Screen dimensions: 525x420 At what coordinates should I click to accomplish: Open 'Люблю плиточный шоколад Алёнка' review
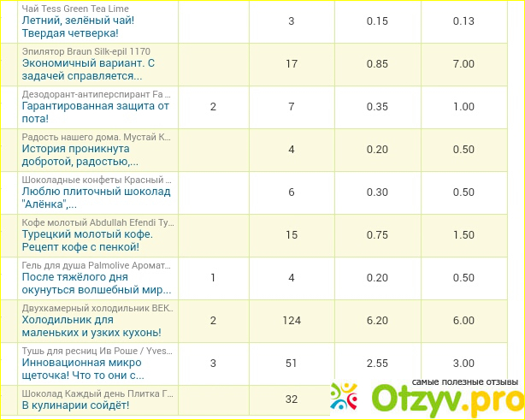95,198
